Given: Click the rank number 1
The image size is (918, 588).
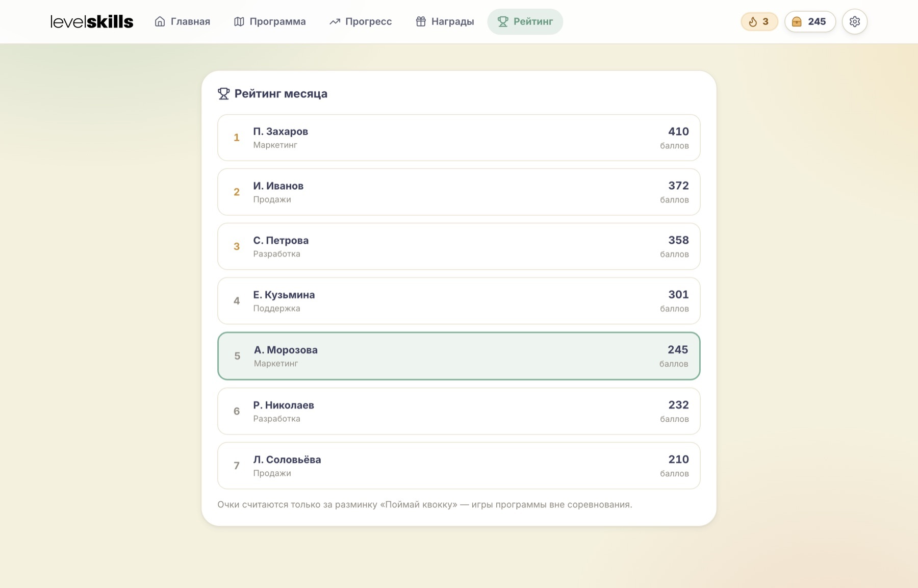Looking at the screenshot, I should 237,138.
